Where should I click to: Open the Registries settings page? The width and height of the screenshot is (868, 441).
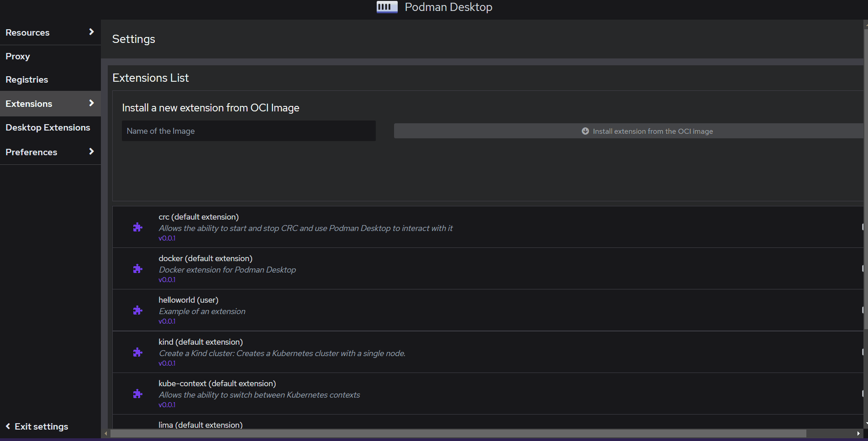click(26, 79)
